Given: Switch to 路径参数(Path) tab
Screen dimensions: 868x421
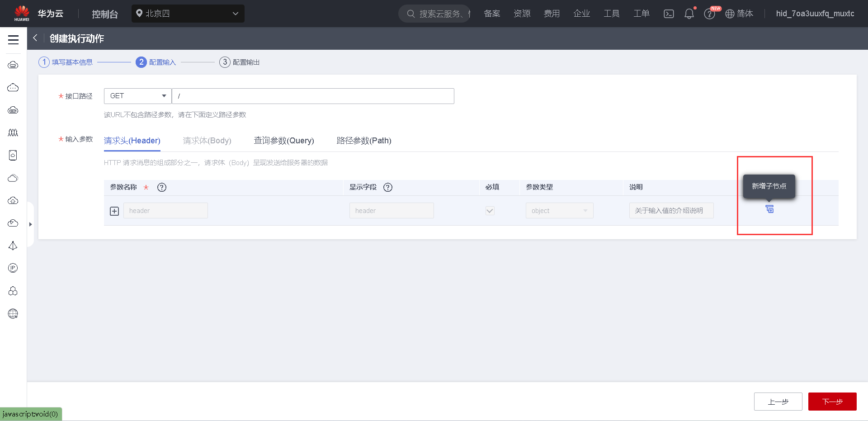Looking at the screenshot, I should click(x=364, y=141).
